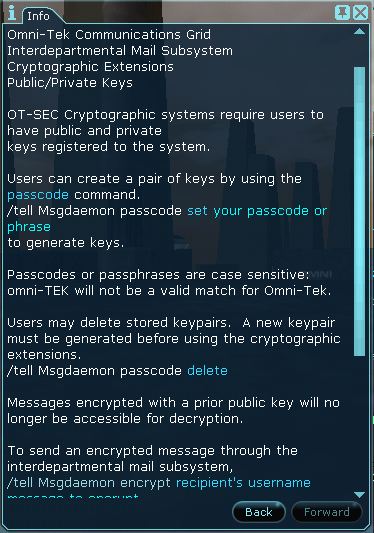Viewport: 374px width, 533px height.
Task: Click the Back button
Action: coord(259,512)
